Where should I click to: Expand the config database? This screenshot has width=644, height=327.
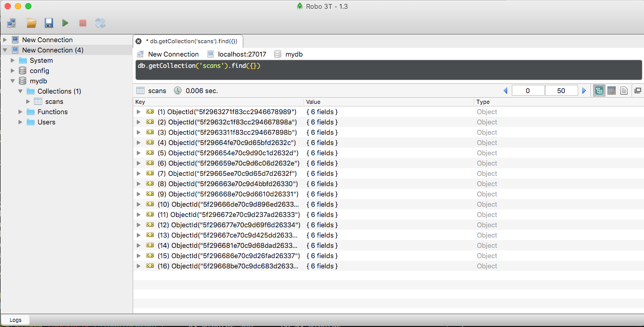(13, 70)
